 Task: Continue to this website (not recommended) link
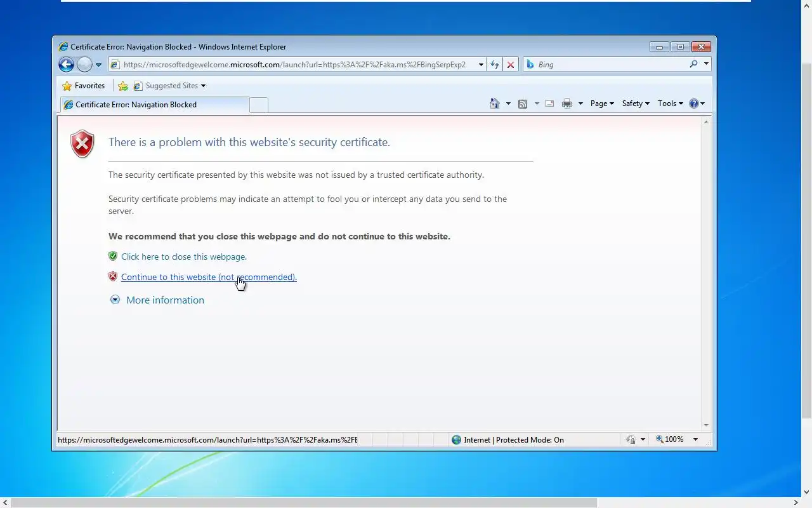209,277
